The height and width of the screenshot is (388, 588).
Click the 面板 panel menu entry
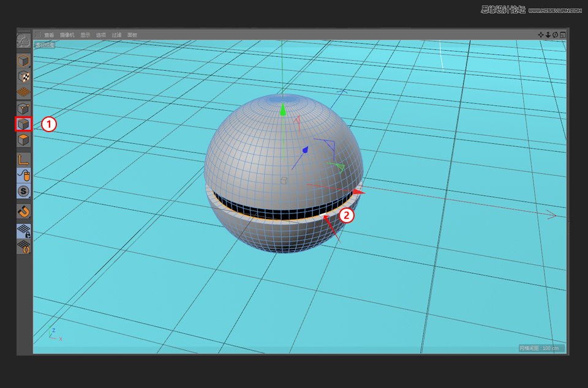pos(132,35)
